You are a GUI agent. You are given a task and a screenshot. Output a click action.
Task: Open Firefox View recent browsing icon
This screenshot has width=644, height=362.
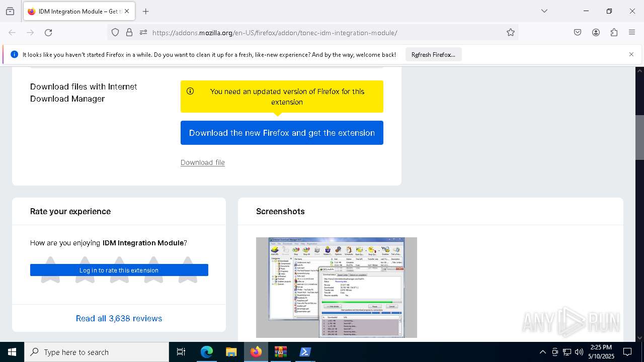tap(10, 11)
